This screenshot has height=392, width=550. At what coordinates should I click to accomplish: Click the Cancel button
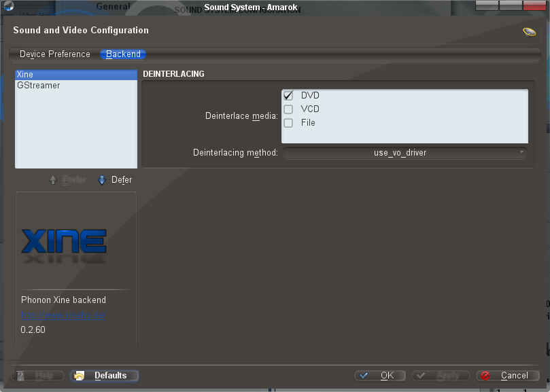click(508, 376)
